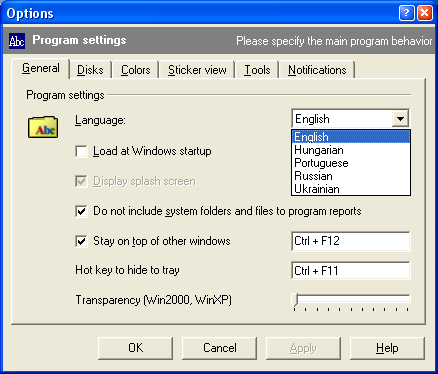This screenshot has width=438, height=374.
Task: Uncheck Do not include system folders checkbox
Action: click(81, 211)
